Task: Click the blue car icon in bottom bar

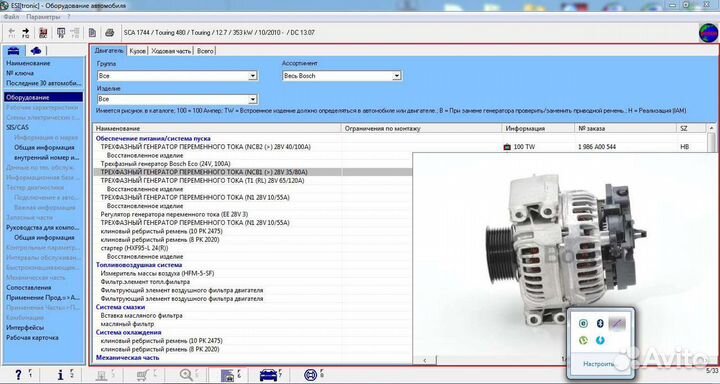Action: point(268,375)
